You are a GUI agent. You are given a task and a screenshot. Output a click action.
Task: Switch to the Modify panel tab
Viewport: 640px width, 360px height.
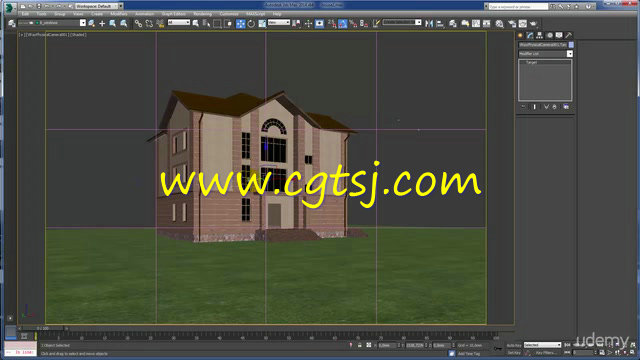(x=530, y=36)
